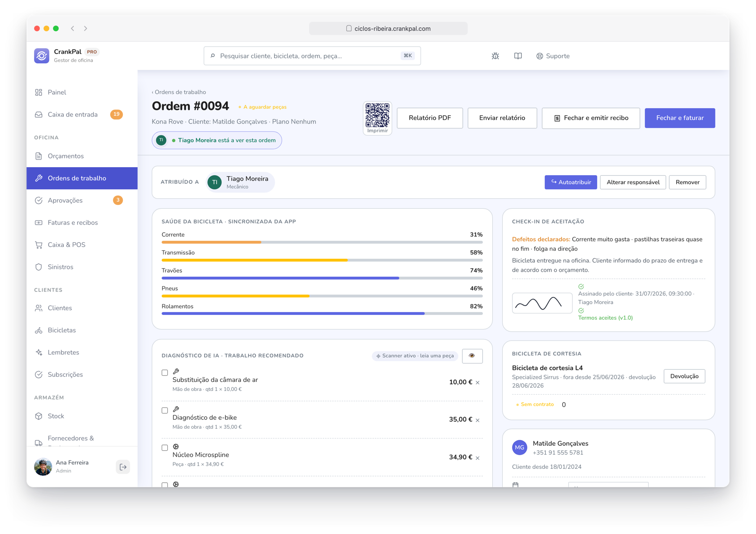
Task: Open Orçamentos in sidebar
Action: [x=82, y=156]
